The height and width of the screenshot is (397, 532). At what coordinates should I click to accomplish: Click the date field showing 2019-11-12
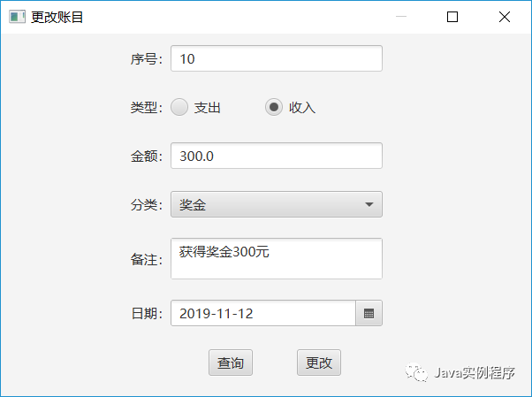tap(263, 313)
